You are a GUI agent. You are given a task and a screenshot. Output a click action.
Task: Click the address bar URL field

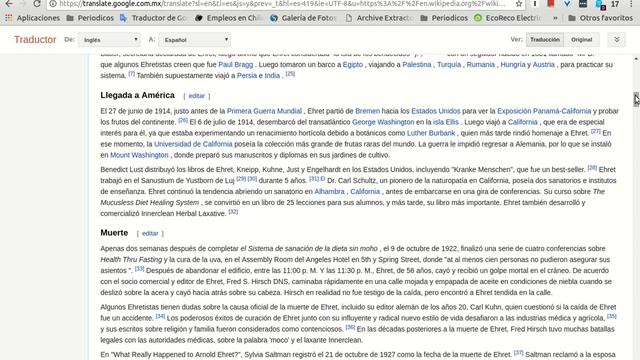tap(282, 4)
